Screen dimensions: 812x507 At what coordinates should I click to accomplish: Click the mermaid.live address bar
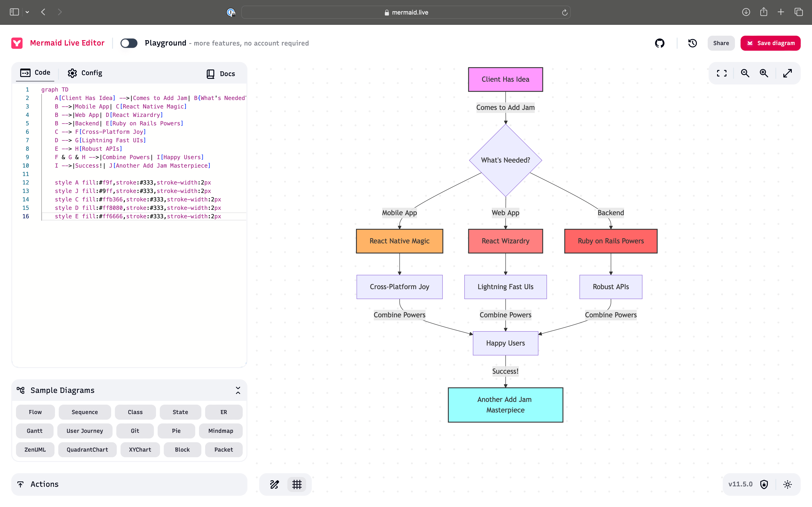tap(406, 12)
